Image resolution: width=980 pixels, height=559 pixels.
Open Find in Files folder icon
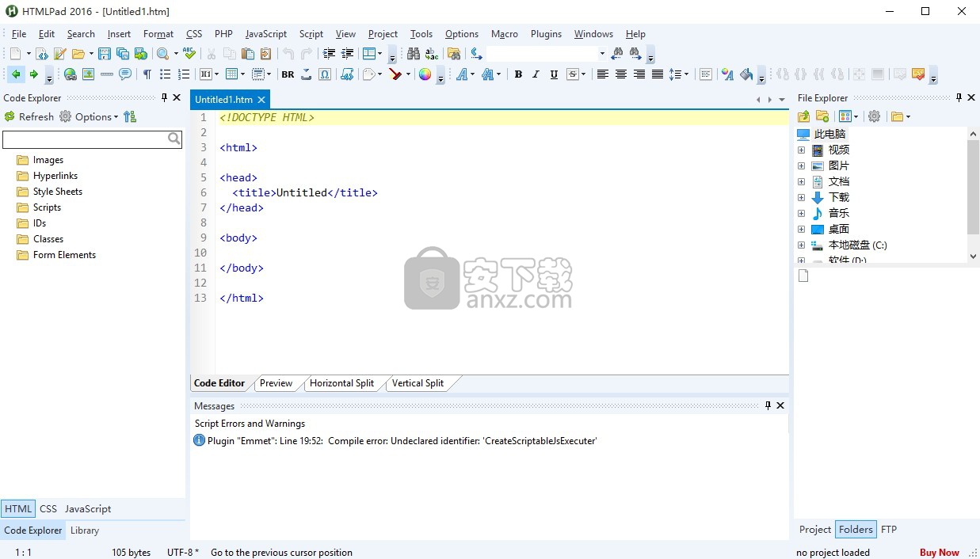pyautogui.click(x=454, y=54)
